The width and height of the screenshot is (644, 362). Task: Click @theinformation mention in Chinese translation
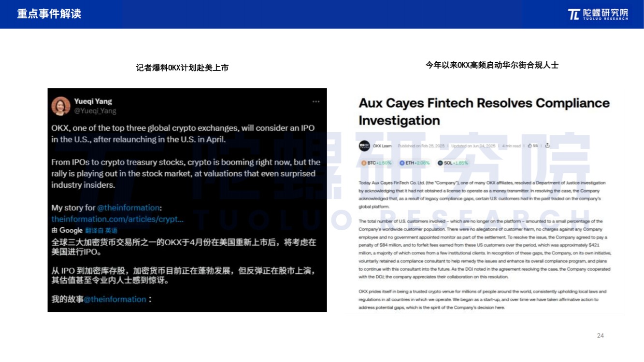coord(115,299)
